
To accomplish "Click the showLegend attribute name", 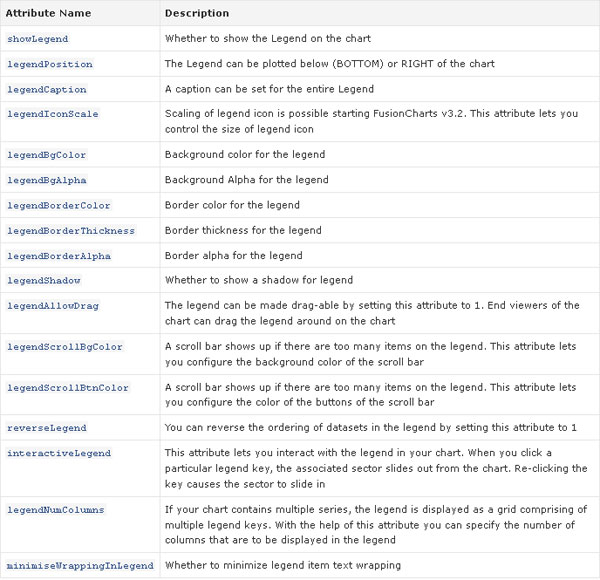I will click(x=38, y=39).
